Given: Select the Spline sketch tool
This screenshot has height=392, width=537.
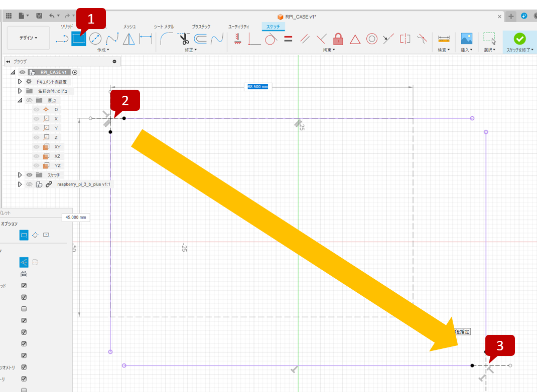Looking at the screenshot, I should coord(112,39).
